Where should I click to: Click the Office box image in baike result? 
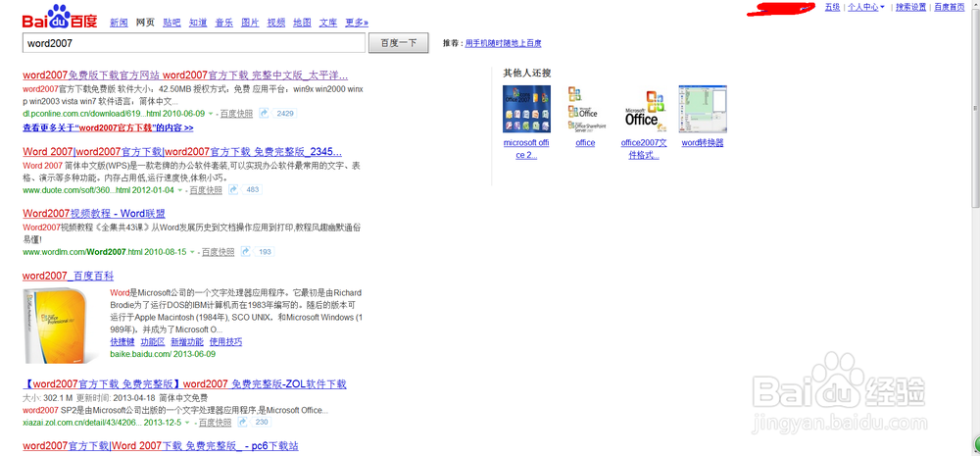click(x=61, y=326)
